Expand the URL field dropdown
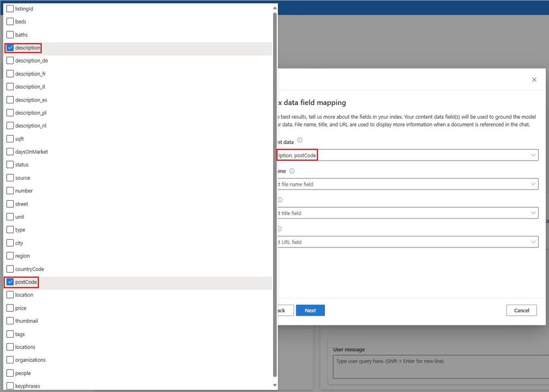This screenshot has width=549, height=392. [408, 242]
